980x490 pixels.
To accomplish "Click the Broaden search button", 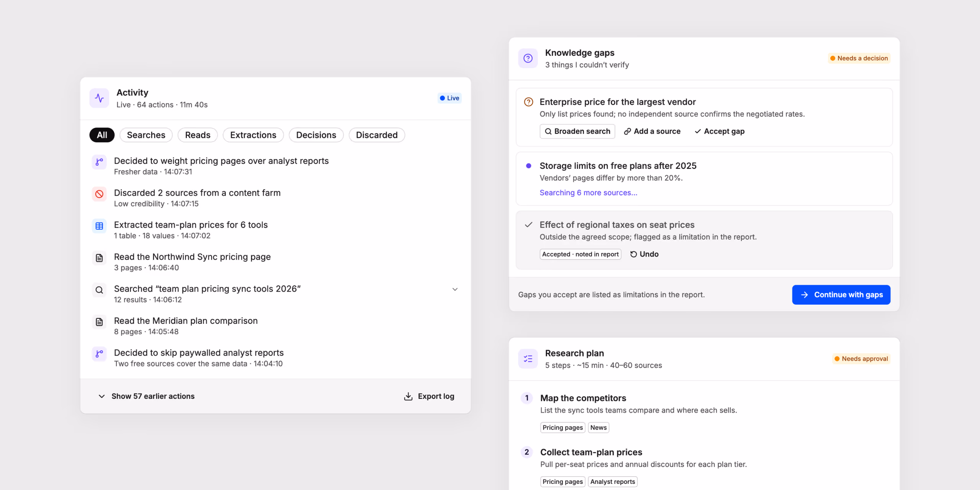I will [577, 131].
